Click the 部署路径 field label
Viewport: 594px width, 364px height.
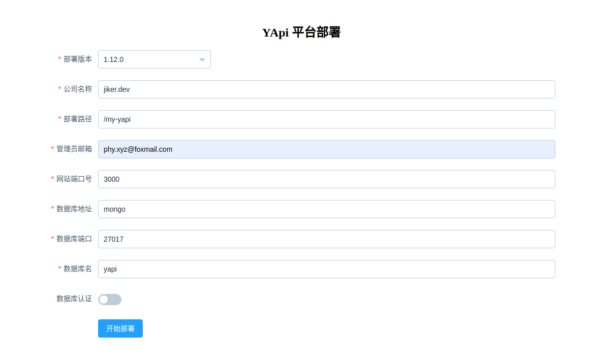(77, 119)
